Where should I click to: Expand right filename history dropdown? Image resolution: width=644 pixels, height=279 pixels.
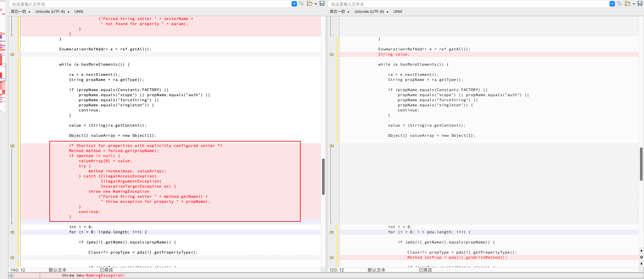click(612, 4)
